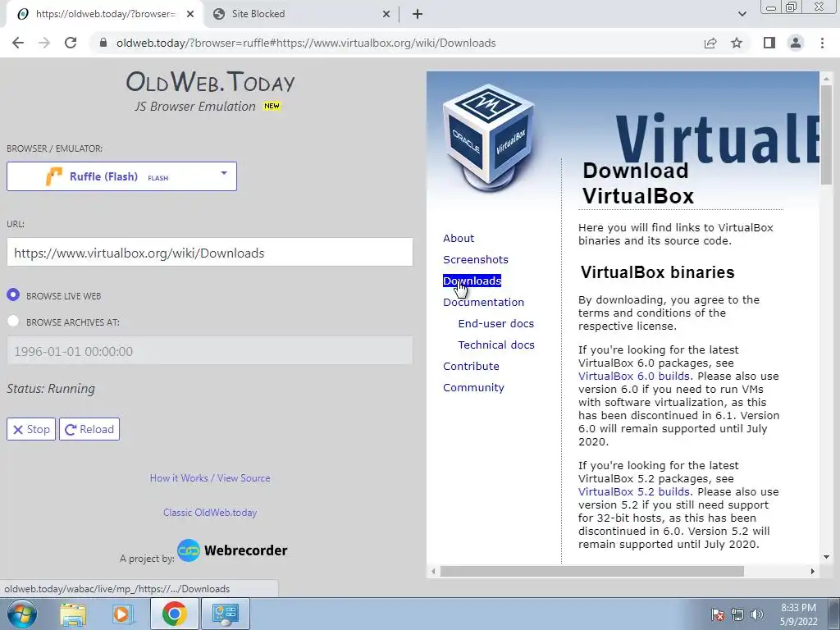Click the padlock site info icon
The width and height of the screenshot is (840, 630).
coord(103,43)
